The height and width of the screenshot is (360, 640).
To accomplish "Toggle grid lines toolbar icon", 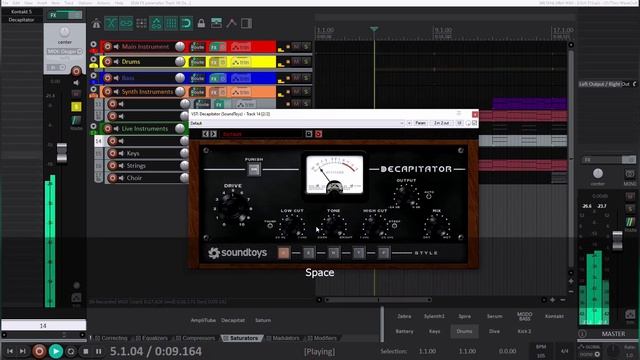I will [x=171, y=23].
